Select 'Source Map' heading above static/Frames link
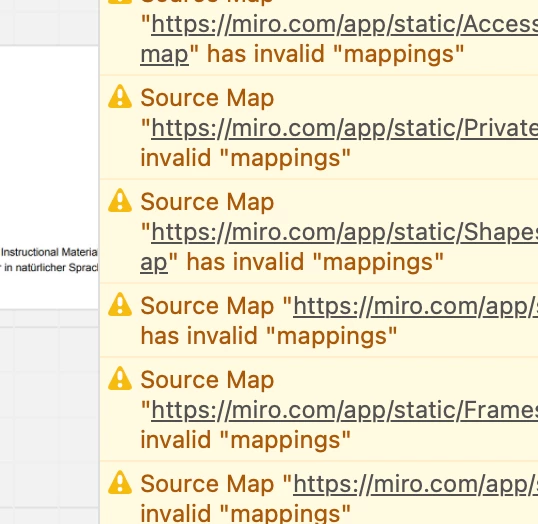 tap(207, 380)
